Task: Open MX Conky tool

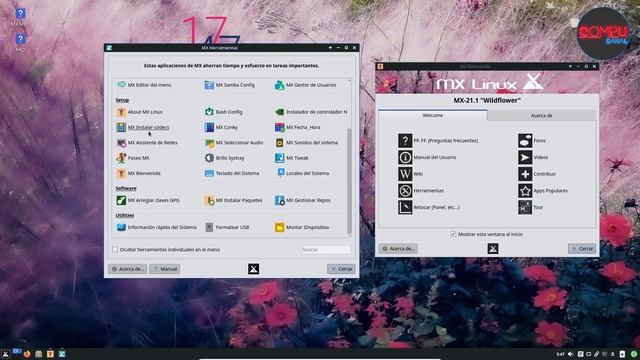Action: (x=221, y=127)
